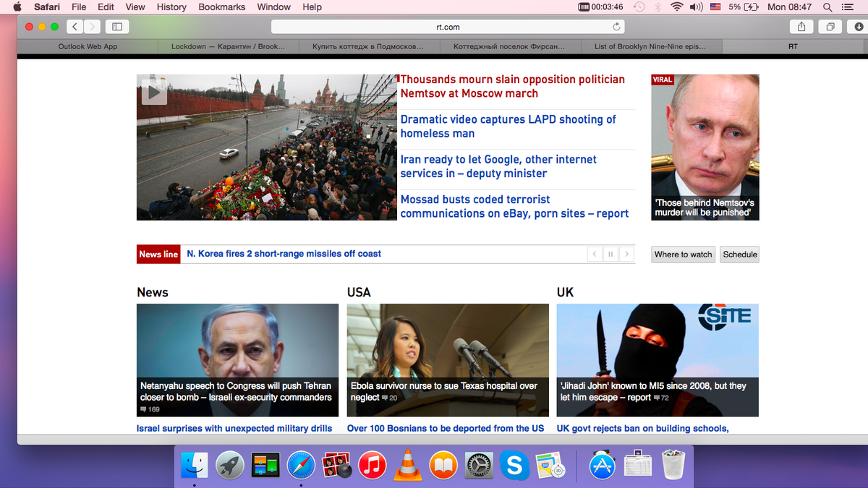Open the volume control in menu bar
The image size is (868, 488).
[697, 7]
